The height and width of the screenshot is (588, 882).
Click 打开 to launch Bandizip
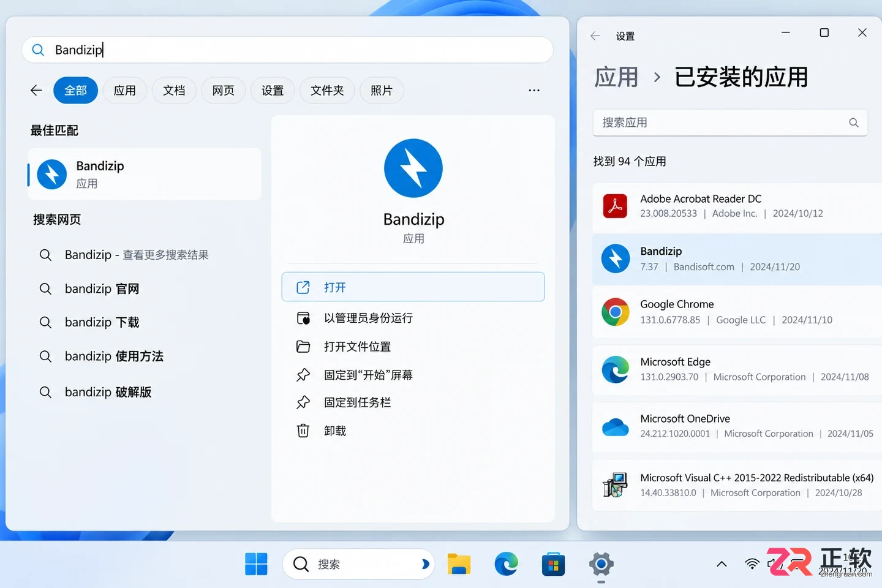tap(413, 287)
